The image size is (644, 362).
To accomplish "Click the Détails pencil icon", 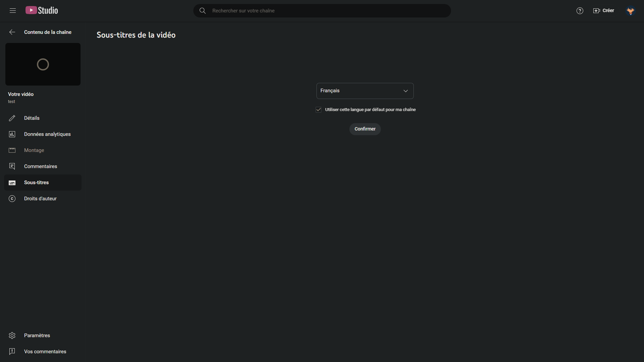I will (x=12, y=118).
